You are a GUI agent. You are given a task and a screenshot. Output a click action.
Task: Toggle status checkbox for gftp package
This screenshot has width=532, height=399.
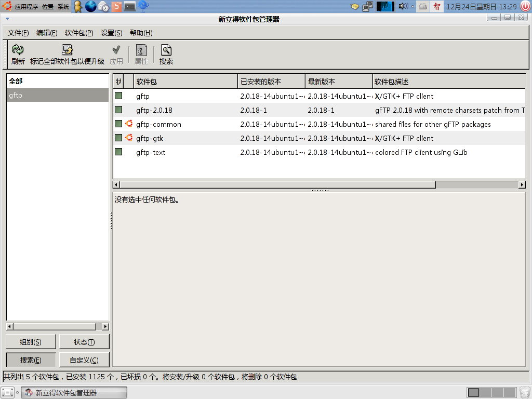click(x=118, y=96)
